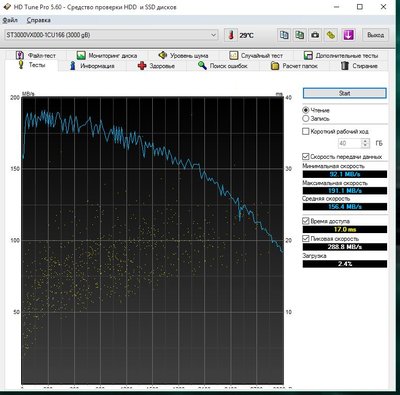Copy results with first copy icon

(284, 35)
